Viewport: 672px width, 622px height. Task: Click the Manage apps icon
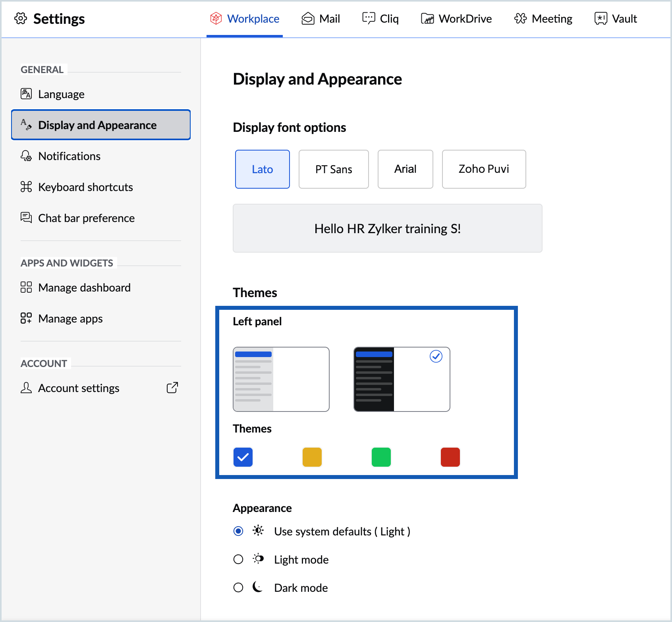pos(26,318)
